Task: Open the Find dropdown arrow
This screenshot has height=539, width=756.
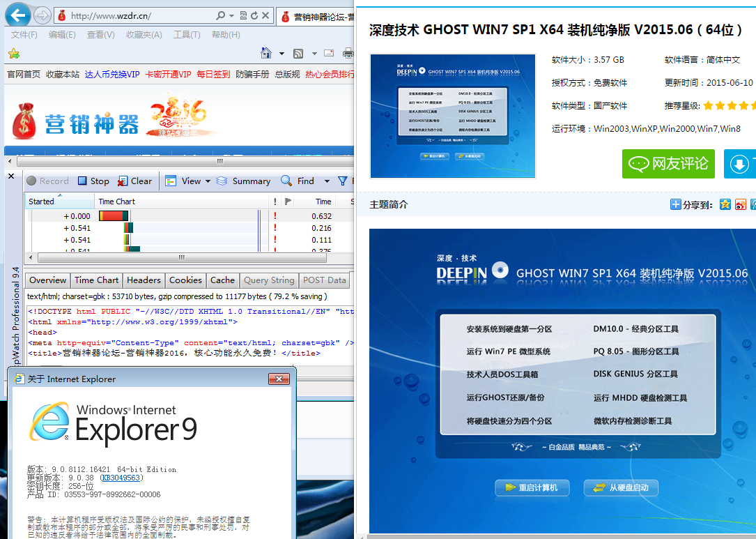Action: (327, 181)
